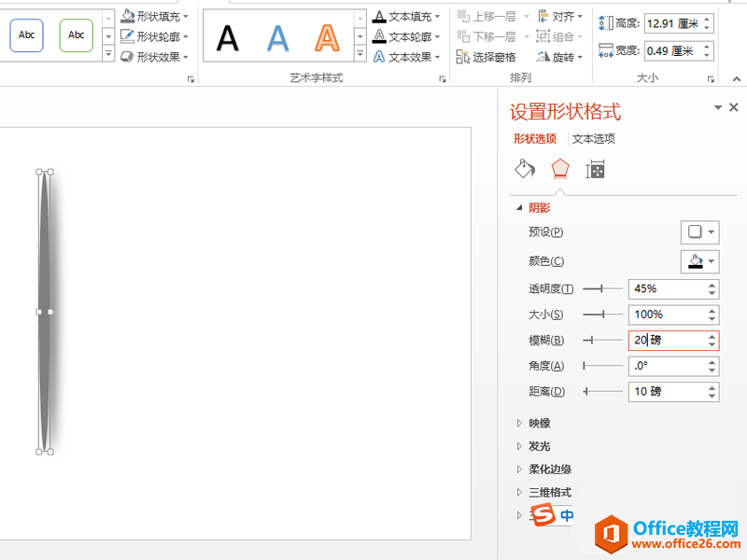
Task: Open the shadow 预设 preset dropdown
Action: (699, 231)
